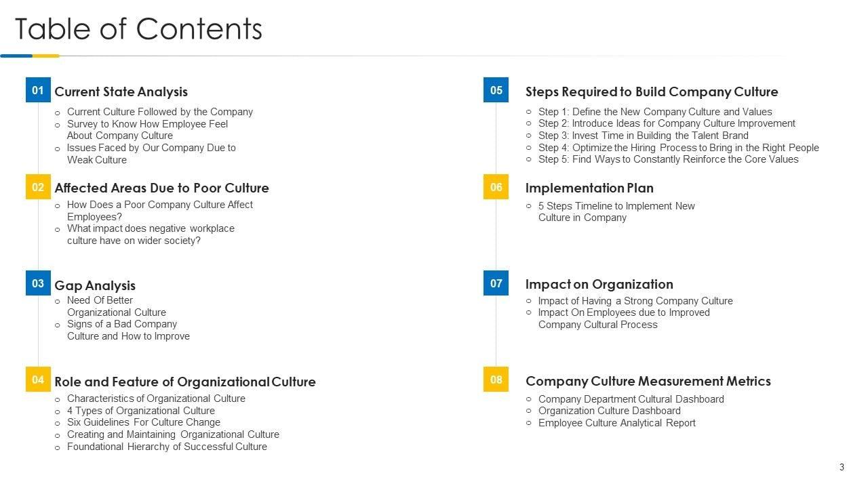868x488 pixels.
Task: Open the Current State Analysis heading
Action: 121,91
